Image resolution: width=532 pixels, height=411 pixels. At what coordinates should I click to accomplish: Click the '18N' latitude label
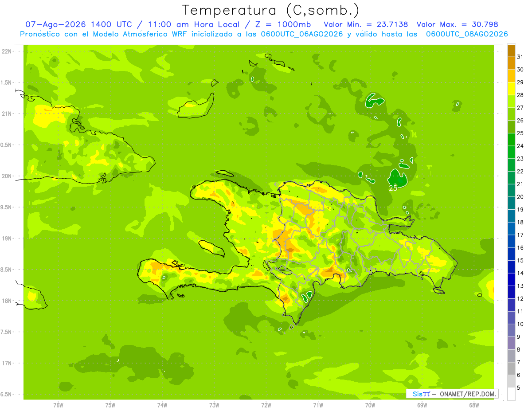[x=7, y=301]
